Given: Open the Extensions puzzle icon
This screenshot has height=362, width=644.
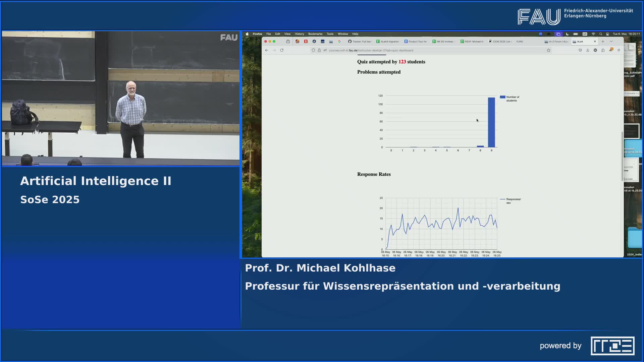Looking at the screenshot, I should [603, 50].
